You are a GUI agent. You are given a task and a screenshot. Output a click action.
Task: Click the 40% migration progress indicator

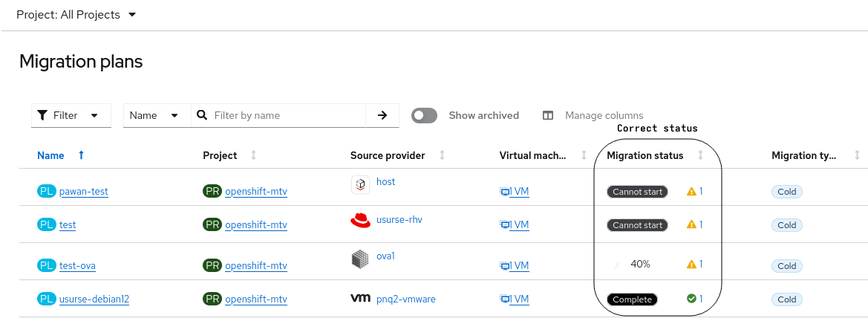tap(639, 264)
